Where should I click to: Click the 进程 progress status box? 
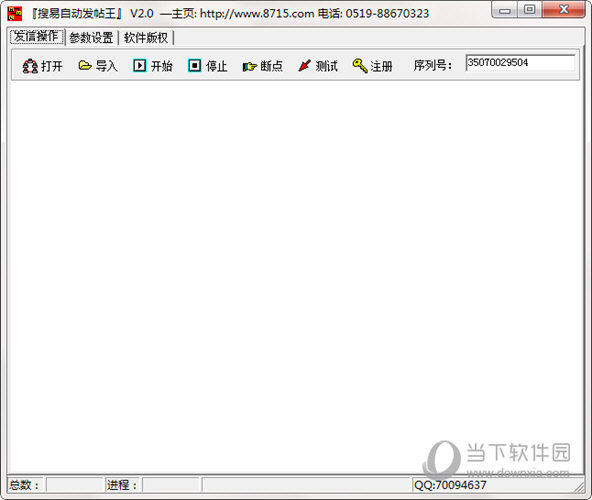[171, 485]
